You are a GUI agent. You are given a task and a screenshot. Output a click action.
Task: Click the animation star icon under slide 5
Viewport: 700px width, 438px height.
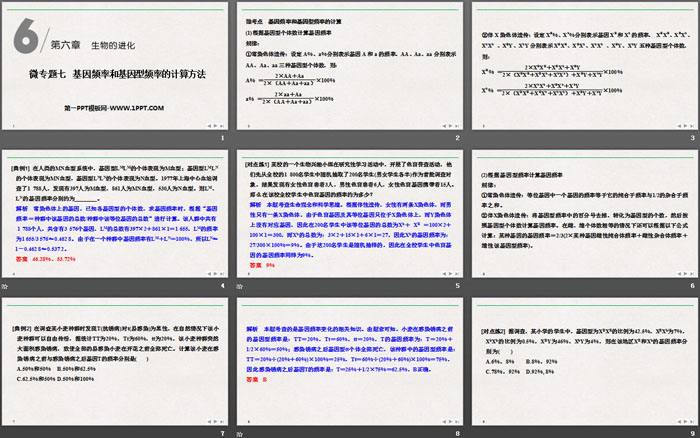[x=240, y=286]
